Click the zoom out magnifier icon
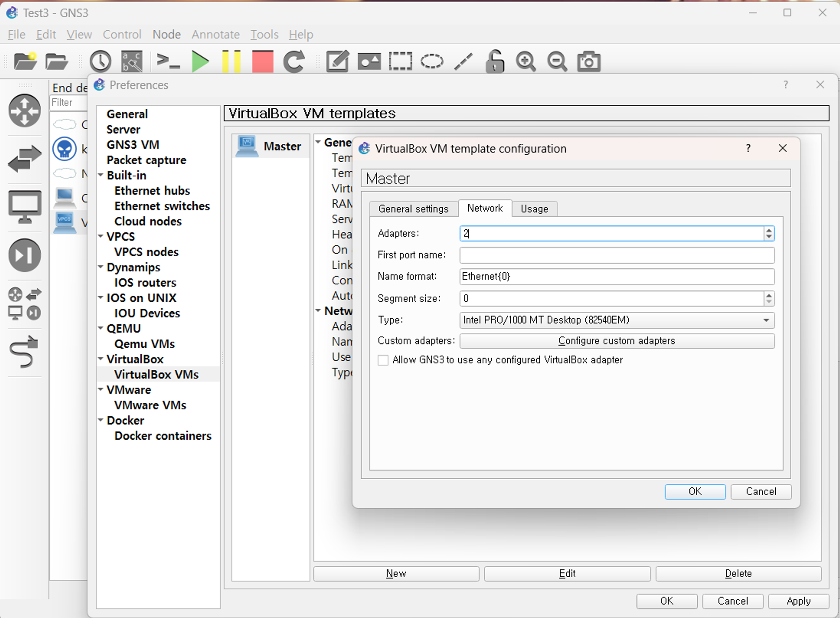Viewport: 840px width, 618px height. point(557,61)
